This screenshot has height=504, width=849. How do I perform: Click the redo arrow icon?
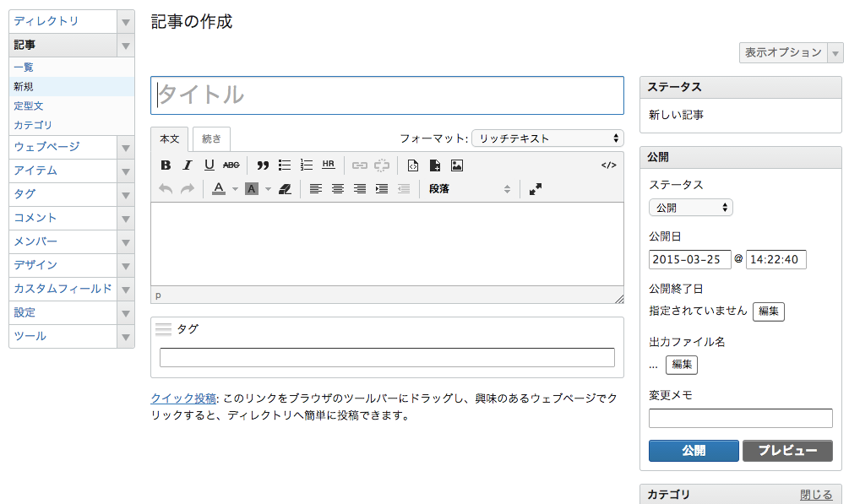click(188, 189)
